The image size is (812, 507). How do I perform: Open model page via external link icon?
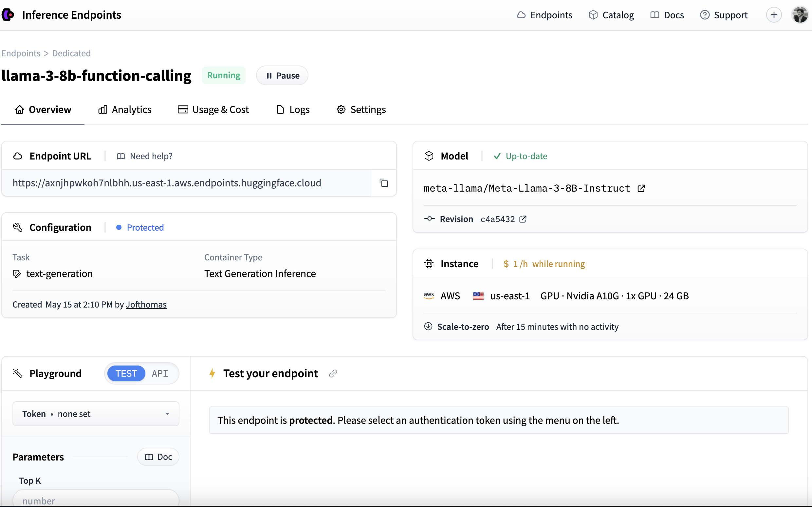tap(641, 188)
